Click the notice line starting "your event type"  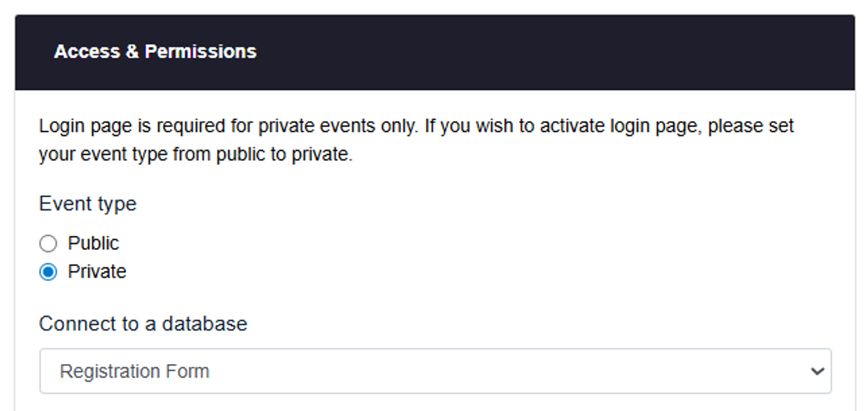[x=195, y=155]
